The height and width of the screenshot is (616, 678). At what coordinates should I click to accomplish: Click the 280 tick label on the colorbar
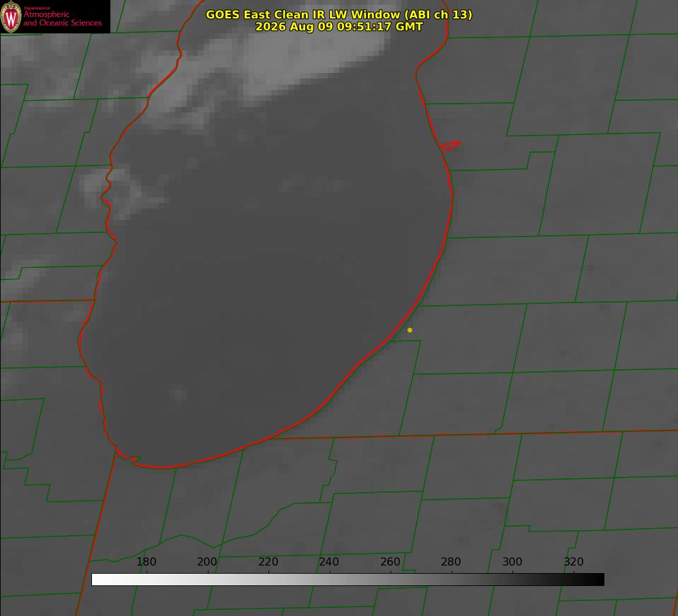451,561
